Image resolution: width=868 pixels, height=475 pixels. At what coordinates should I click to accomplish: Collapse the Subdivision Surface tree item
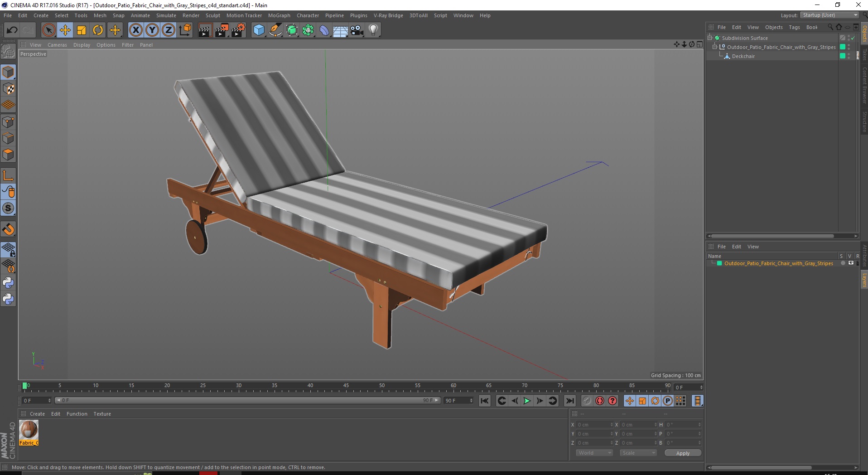(x=710, y=38)
